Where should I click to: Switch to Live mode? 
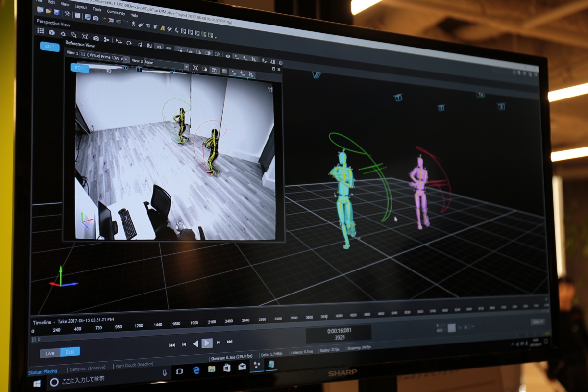(50, 353)
